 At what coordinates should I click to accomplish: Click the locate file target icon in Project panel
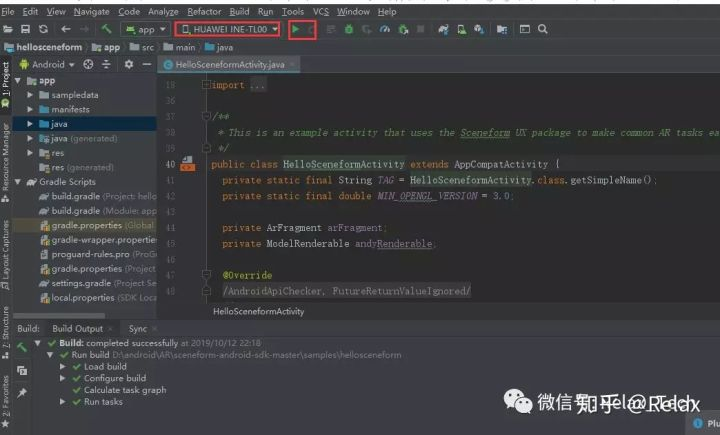pyautogui.click(x=88, y=65)
